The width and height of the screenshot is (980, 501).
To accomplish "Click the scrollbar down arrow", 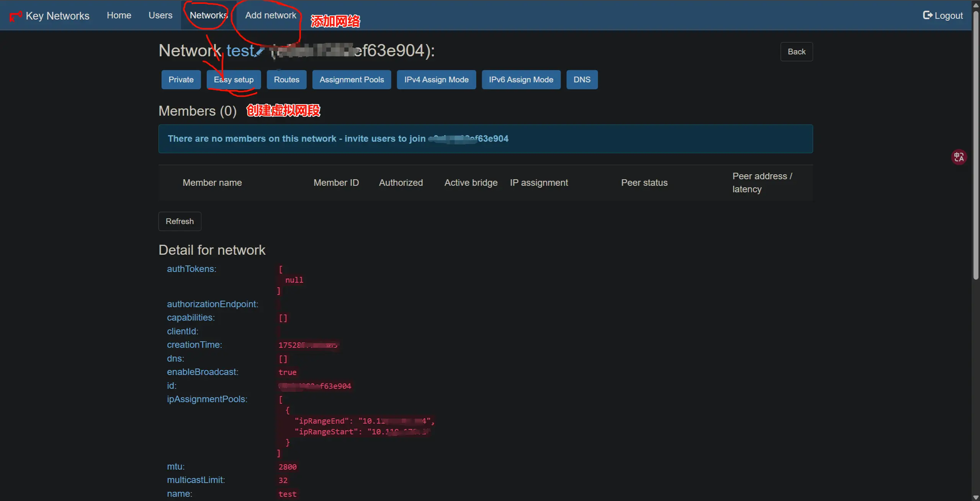I will point(976,497).
